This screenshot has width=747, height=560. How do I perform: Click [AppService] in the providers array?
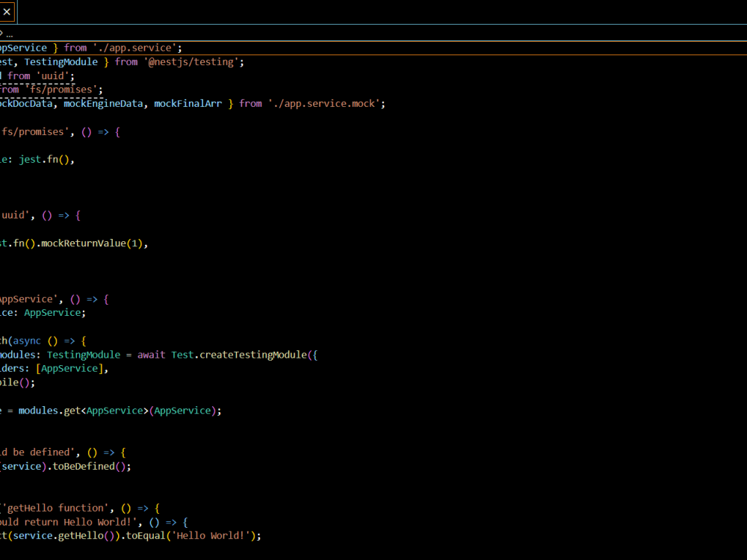[69, 369]
